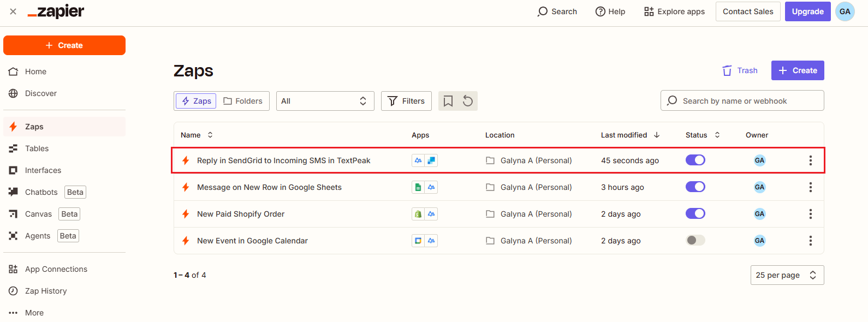Open three-dot menu for SendGrid zap

click(811, 160)
